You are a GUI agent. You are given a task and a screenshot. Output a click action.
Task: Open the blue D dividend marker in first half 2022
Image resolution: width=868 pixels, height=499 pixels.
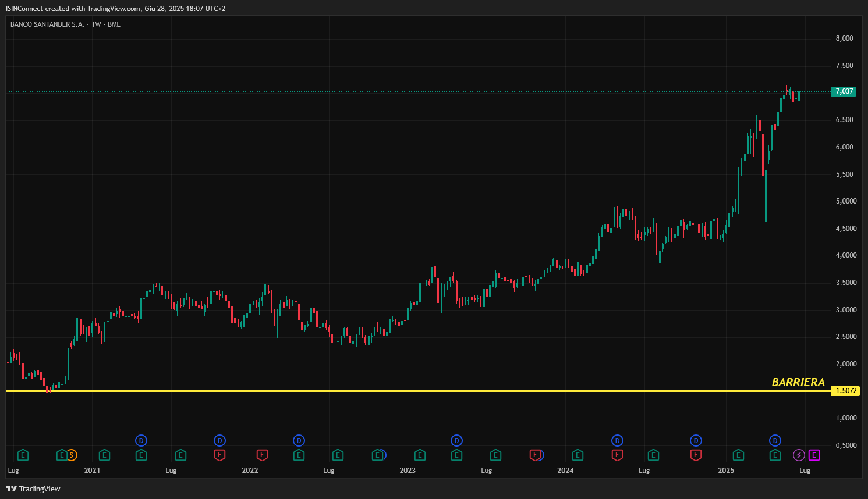[299, 441]
